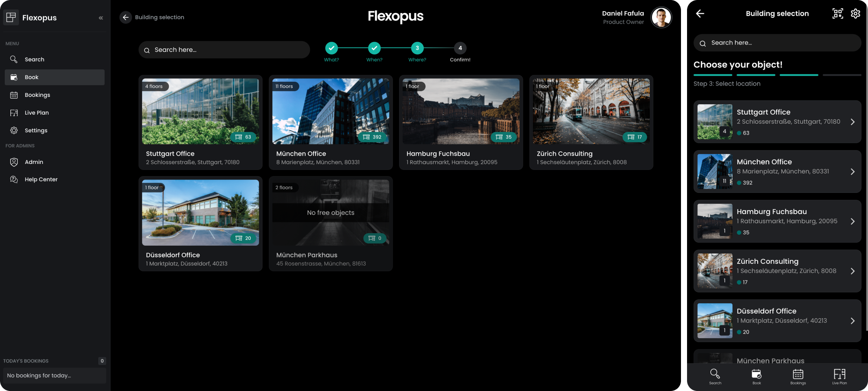
Task: Open settings gear in mobile panel header
Action: (855, 13)
